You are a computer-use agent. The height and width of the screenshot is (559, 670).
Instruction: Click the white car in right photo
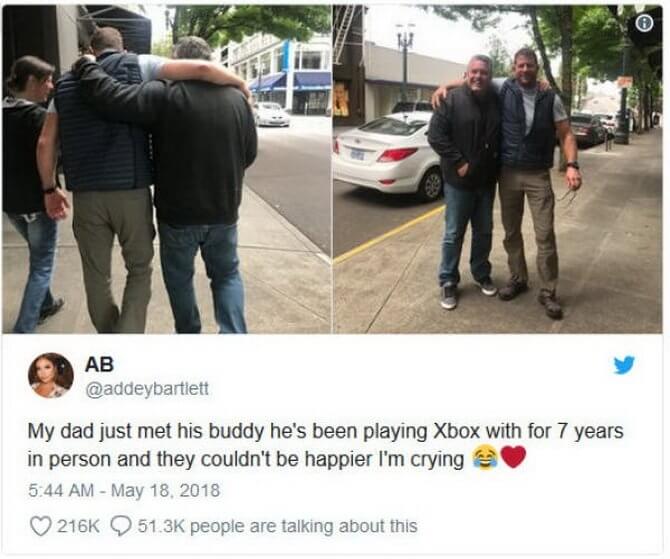click(x=388, y=155)
